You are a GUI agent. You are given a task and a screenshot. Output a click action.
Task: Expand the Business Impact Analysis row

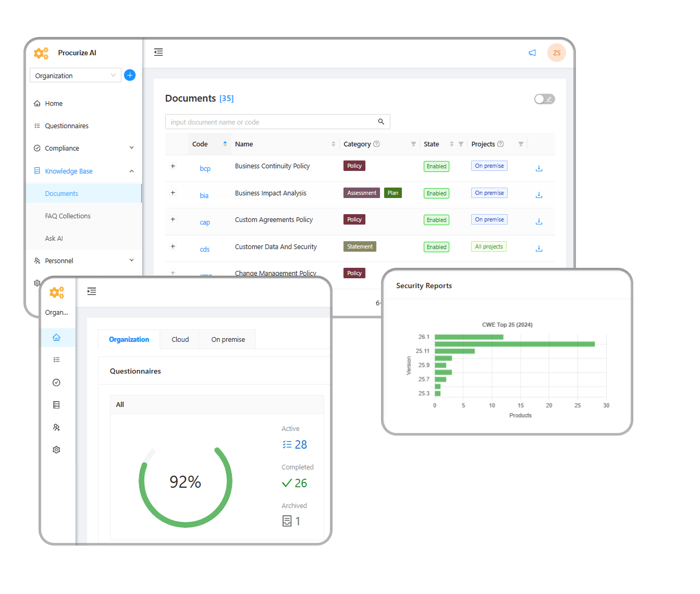coord(173,192)
